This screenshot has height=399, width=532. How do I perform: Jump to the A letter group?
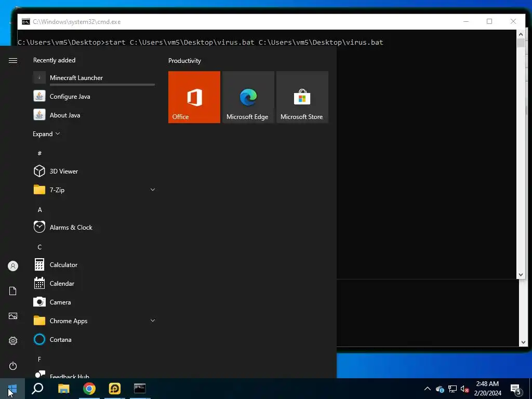[x=39, y=210]
